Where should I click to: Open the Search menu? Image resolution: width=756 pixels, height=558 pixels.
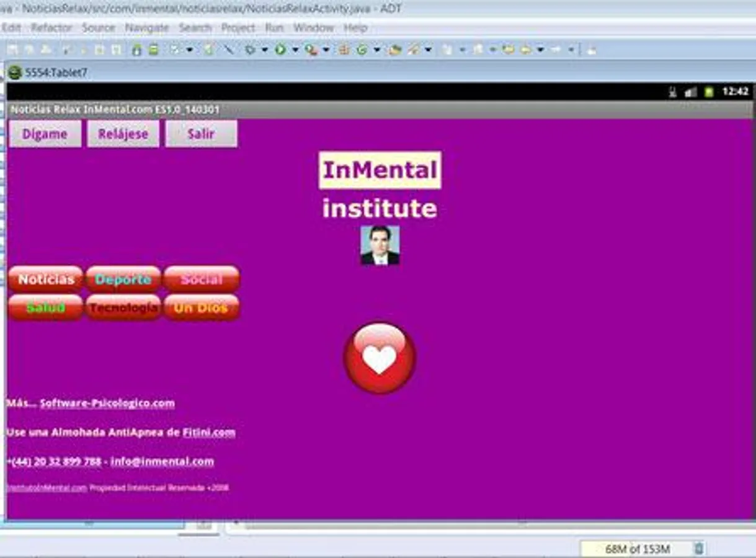[x=195, y=28]
